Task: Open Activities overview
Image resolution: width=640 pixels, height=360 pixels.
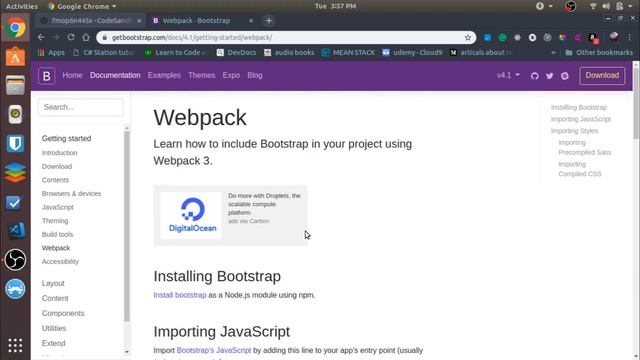Action: (22, 6)
